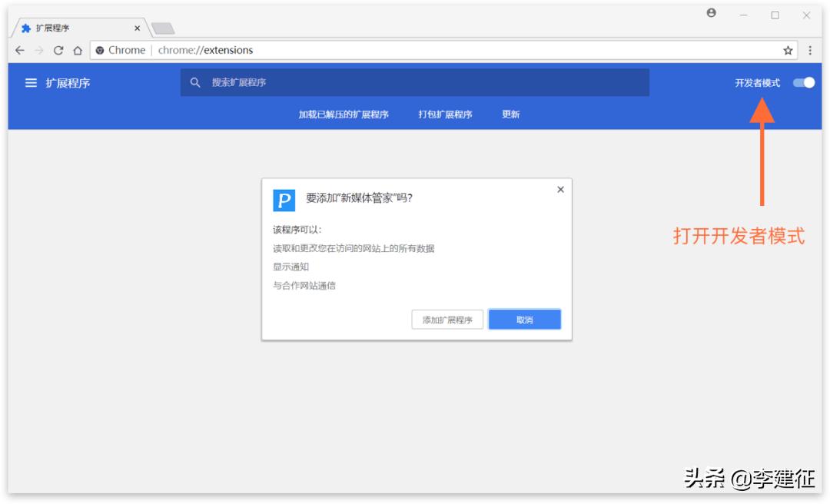830x504 pixels.
Task: Bookmark the page via star icon
Action: click(787, 49)
